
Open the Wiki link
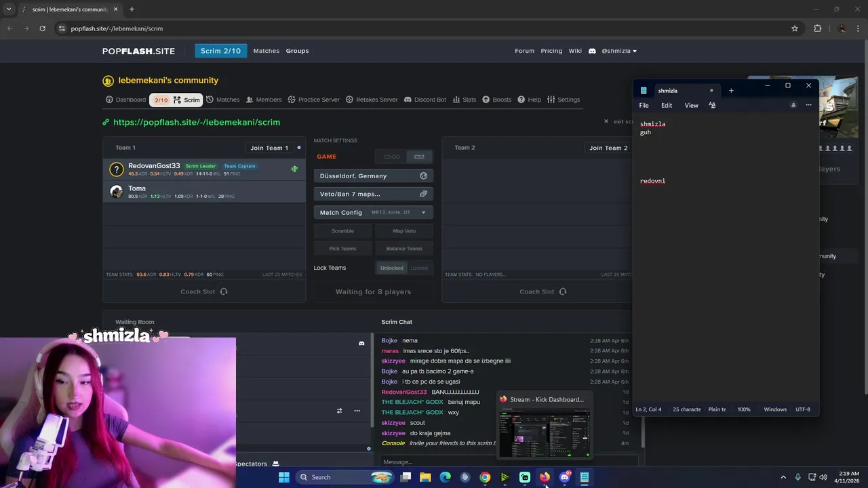click(x=575, y=51)
